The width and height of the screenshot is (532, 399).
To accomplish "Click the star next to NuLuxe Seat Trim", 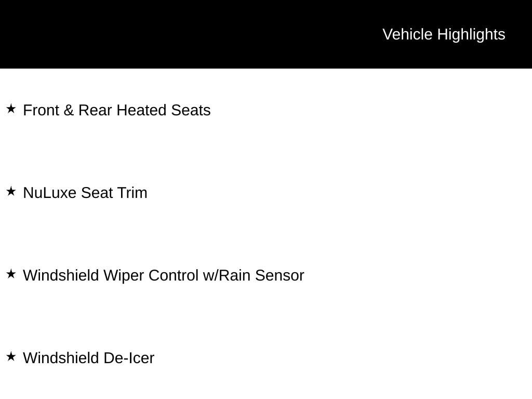I will coord(11,191).
